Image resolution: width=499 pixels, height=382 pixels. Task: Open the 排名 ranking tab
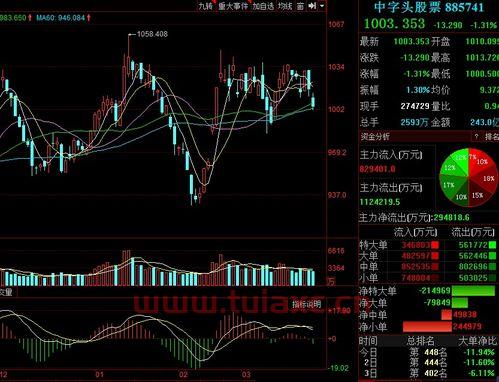click(492, 136)
